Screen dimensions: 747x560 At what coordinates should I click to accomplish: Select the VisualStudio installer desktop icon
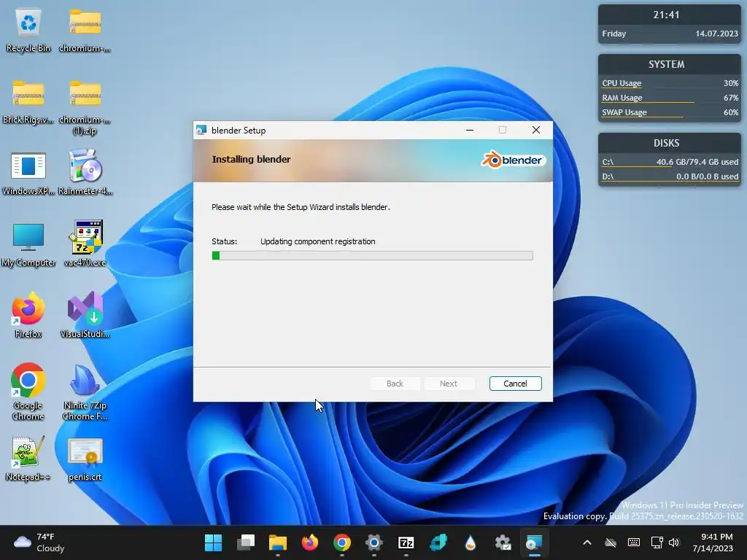pos(85,316)
